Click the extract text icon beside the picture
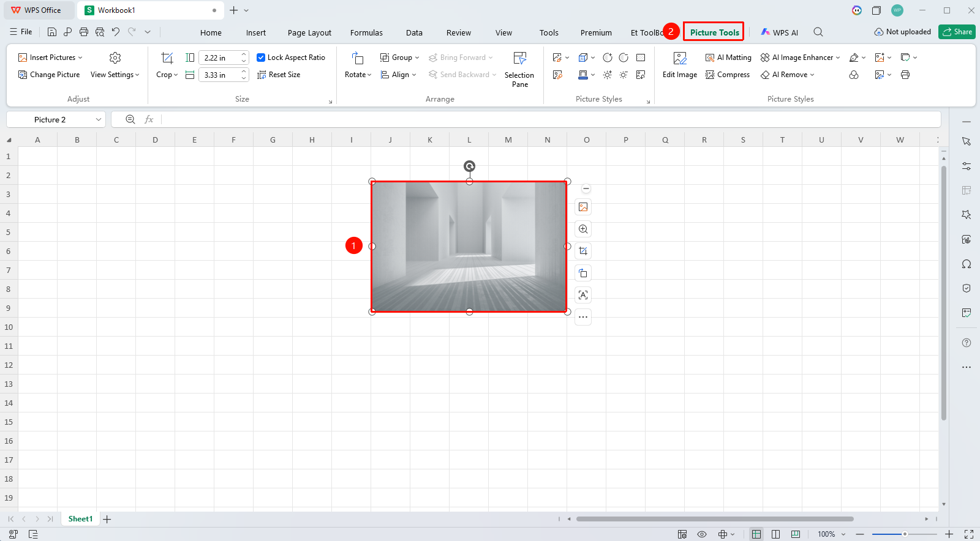This screenshot has width=980, height=541. [583, 295]
